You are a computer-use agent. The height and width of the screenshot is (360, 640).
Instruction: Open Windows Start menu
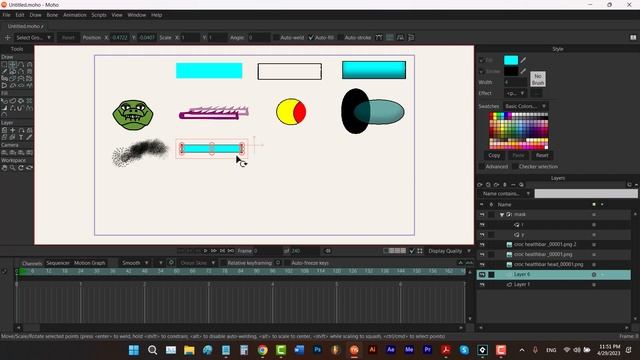[x=133, y=350]
